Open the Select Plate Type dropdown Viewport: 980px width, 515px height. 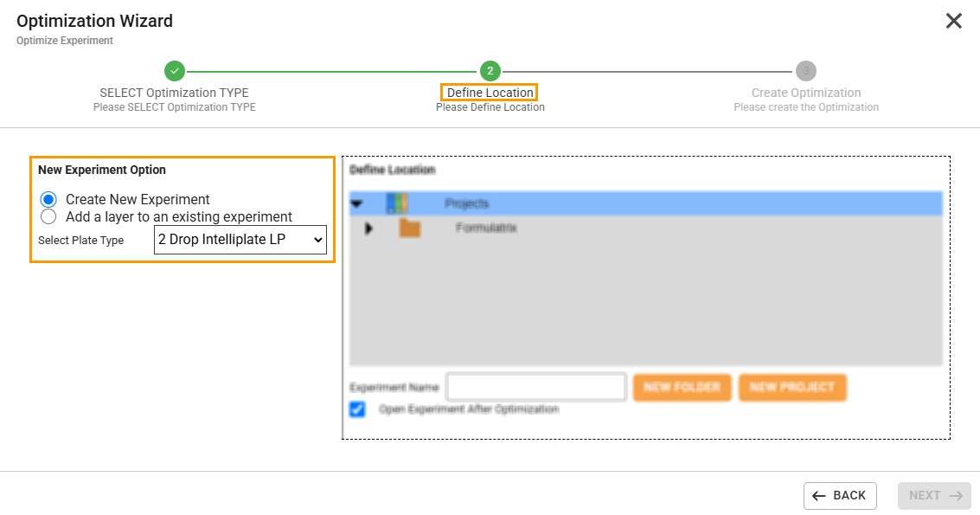point(240,240)
